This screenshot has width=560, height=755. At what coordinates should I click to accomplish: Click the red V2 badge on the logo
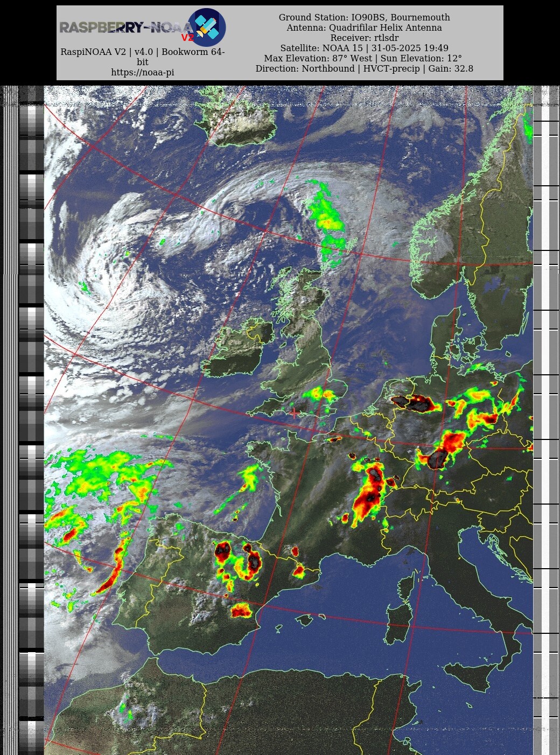click(x=187, y=38)
